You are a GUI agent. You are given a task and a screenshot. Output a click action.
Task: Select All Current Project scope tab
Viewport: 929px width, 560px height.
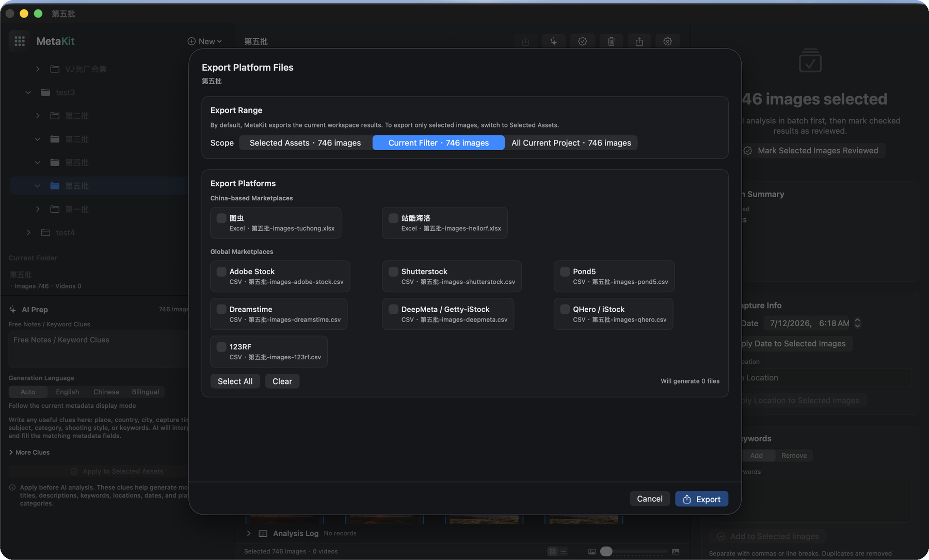click(571, 143)
